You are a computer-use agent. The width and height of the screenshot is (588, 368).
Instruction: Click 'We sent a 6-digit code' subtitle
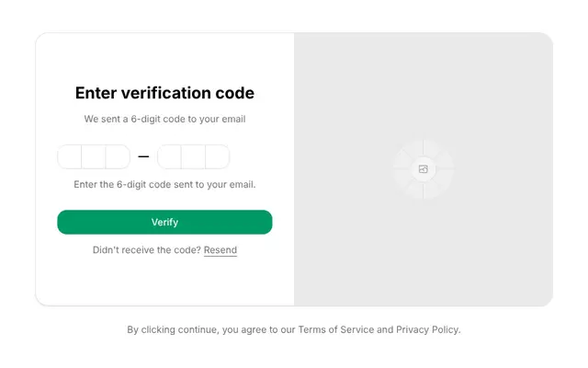[x=164, y=119]
